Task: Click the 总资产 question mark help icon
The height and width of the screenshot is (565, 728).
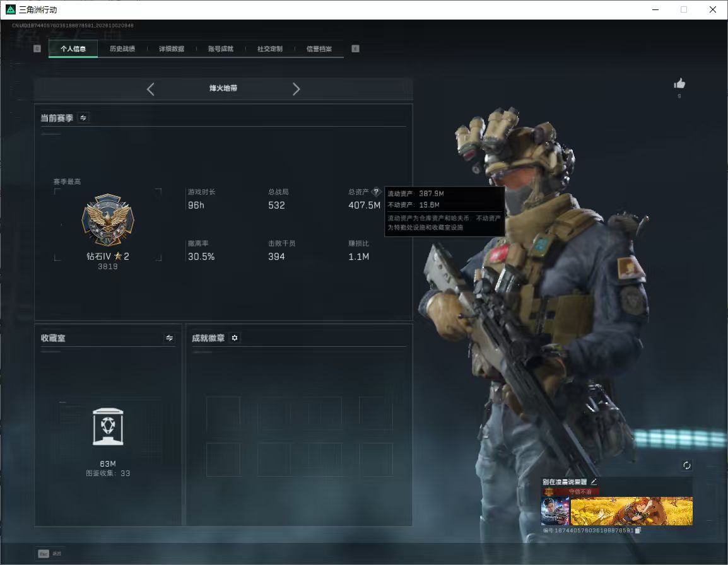Action: click(x=376, y=192)
